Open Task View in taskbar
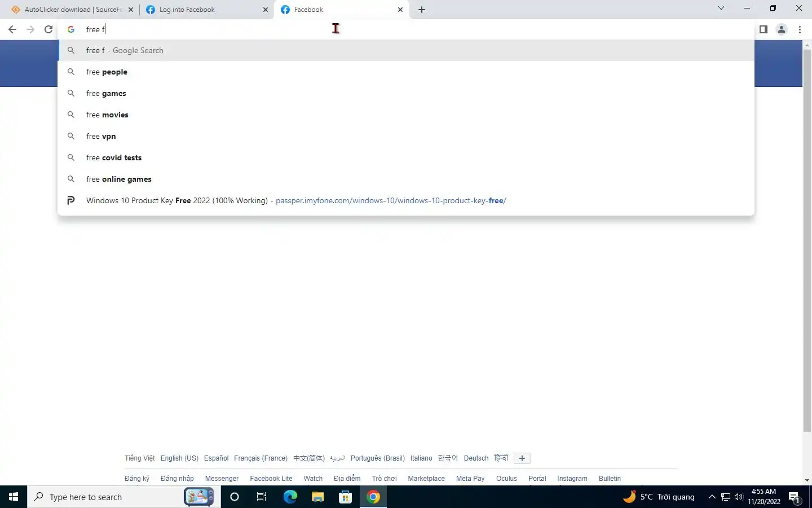 click(262, 497)
